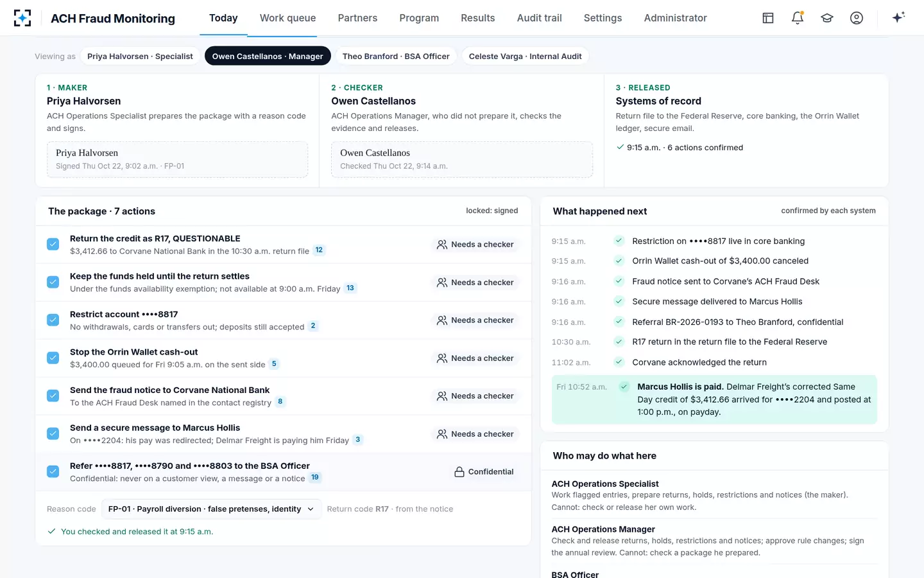View as Priya Halvorsen · Specialist
Screen dimensions: 924x578
(140, 57)
